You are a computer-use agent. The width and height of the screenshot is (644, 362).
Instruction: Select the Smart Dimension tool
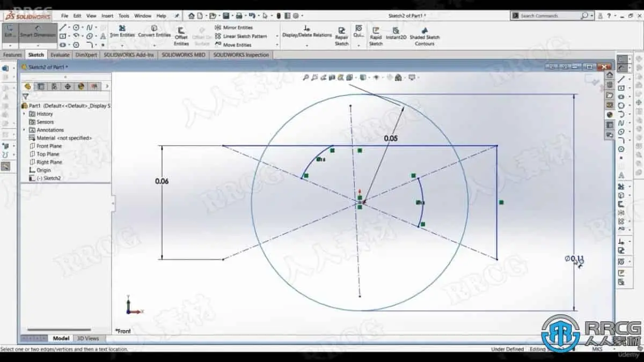click(x=37, y=32)
